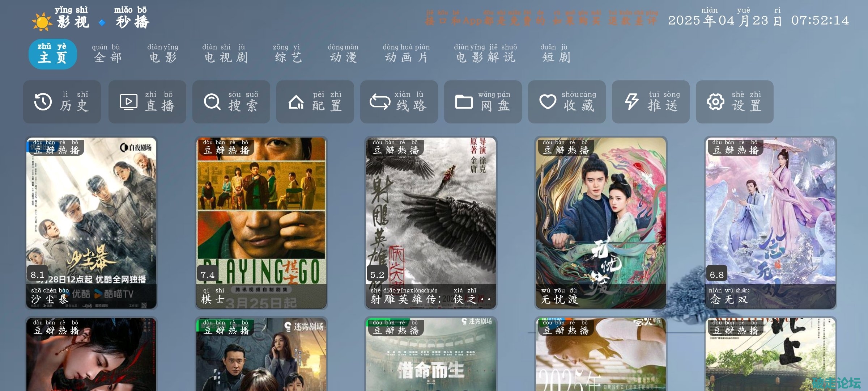
Task: Open the 设置 gear settings icon
Action: coord(715,102)
